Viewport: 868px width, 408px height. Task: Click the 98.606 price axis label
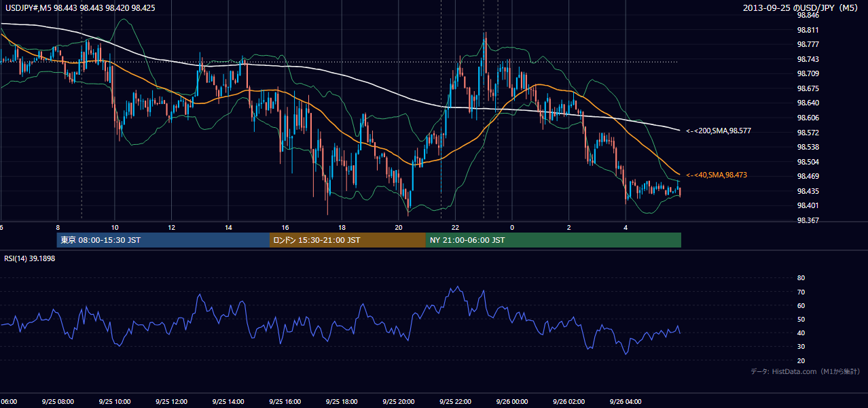tap(808, 118)
